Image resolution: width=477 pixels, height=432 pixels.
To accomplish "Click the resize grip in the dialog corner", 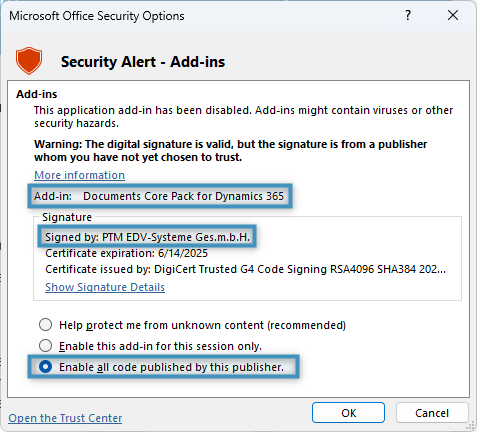I will [x=471, y=425].
